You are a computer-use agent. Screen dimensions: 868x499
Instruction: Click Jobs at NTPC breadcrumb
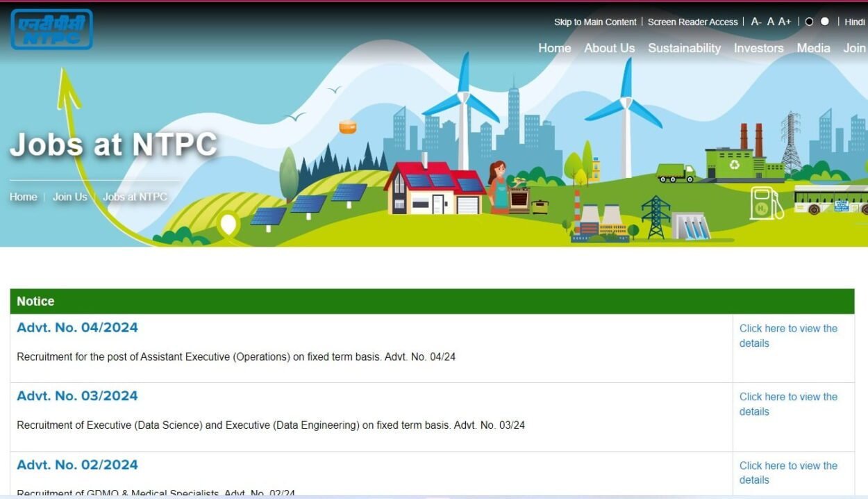[135, 197]
